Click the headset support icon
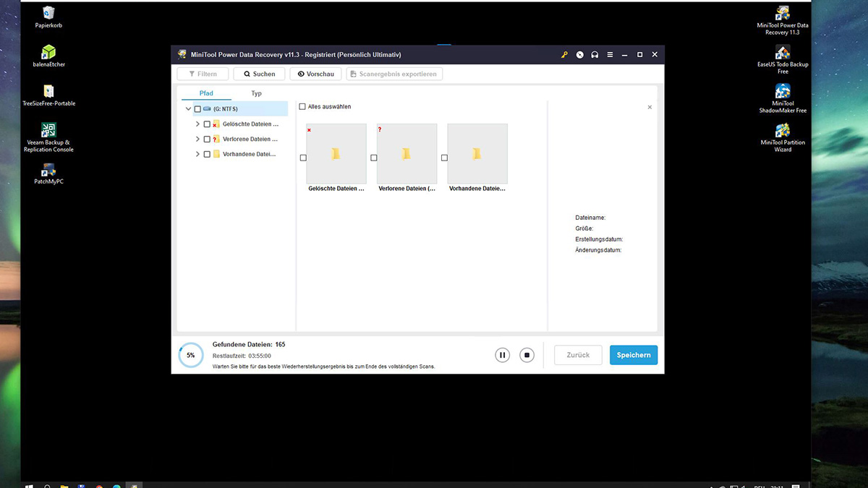 click(595, 55)
